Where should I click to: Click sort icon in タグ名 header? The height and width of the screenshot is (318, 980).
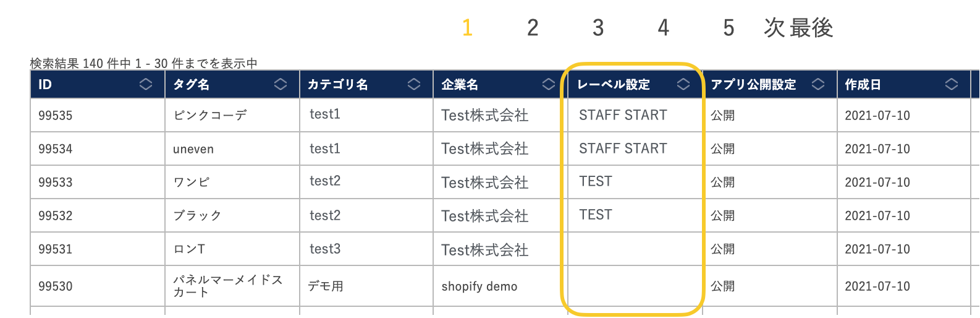pos(281,84)
